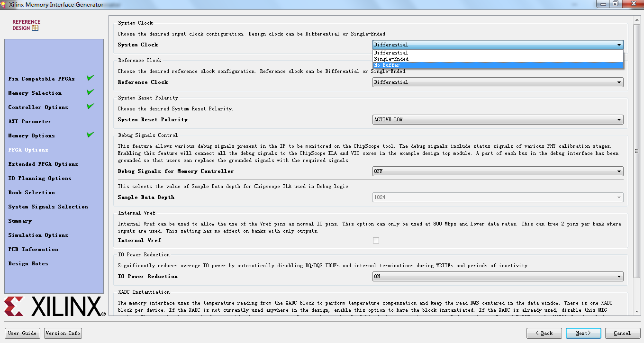Go to AXI Parameter step

point(30,121)
